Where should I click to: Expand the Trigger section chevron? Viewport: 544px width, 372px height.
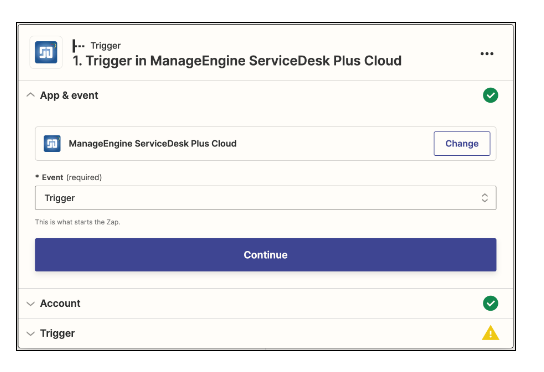point(31,334)
